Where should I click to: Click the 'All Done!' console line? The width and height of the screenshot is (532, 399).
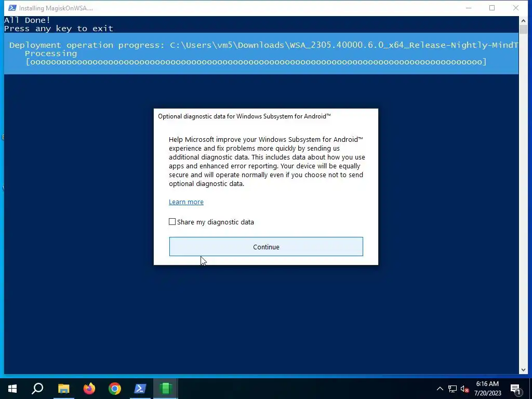pos(27,20)
